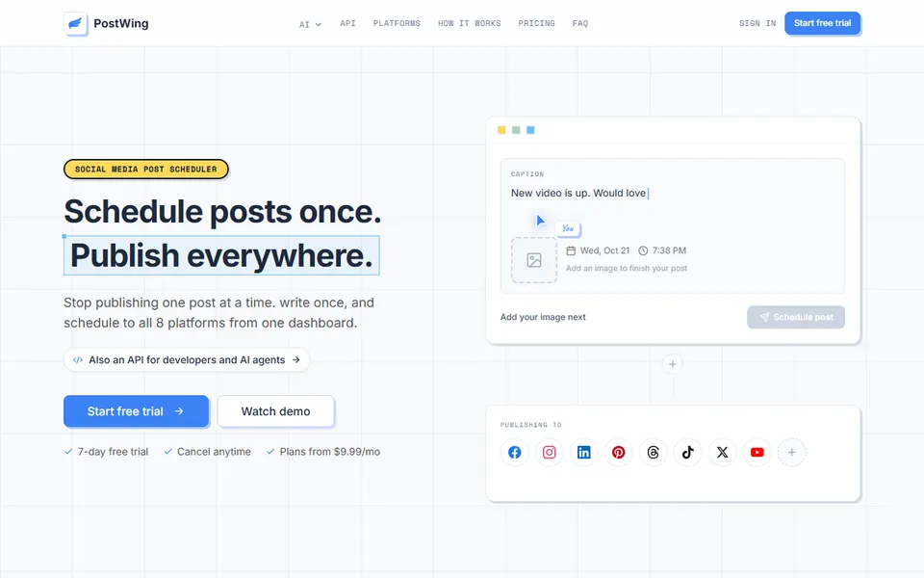The width and height of the screenshot is (924, 578).
Task: Click the Social Media Post Scheduler badge
Action: tap(145, 169)
